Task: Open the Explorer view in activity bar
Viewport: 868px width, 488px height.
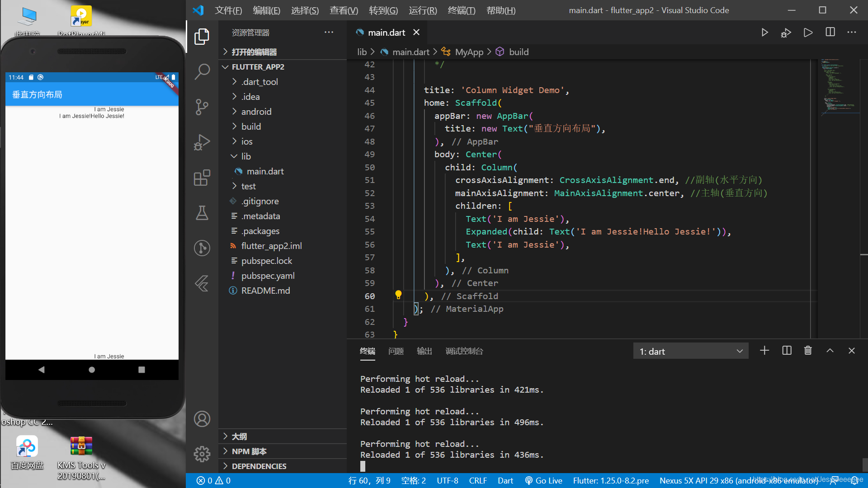Action: coord(202,37)
